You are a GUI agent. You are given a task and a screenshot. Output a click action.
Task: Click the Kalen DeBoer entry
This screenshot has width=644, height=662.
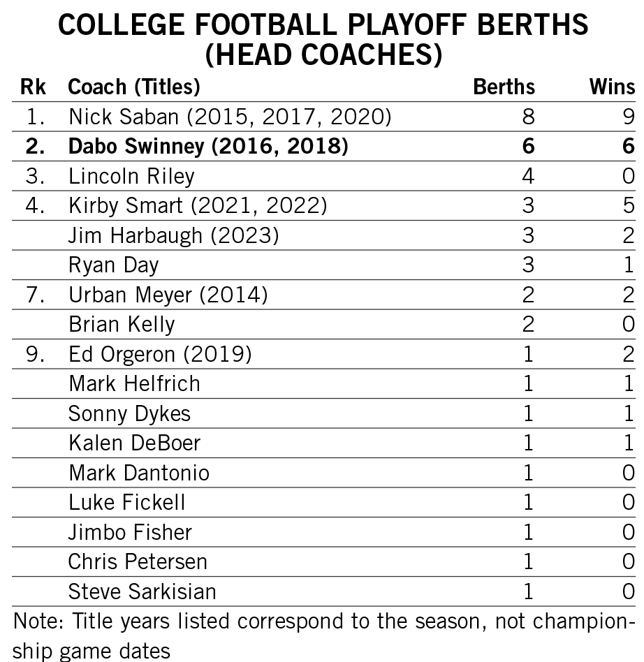click(x=134, y=443)
